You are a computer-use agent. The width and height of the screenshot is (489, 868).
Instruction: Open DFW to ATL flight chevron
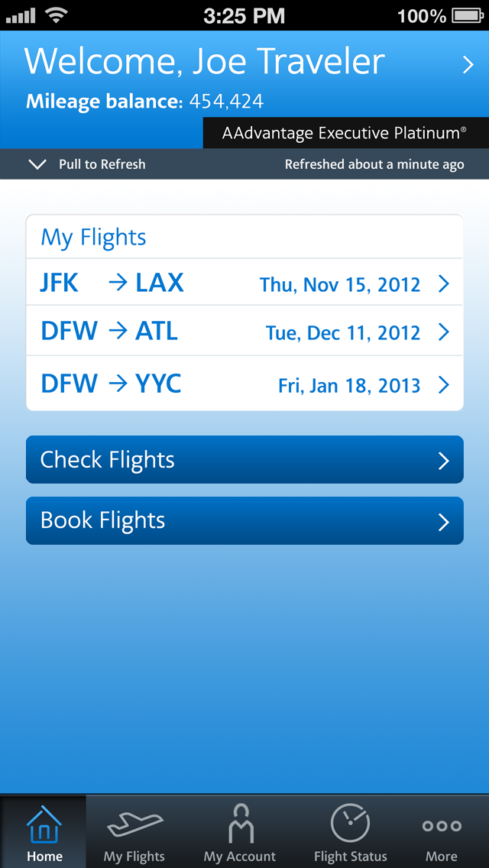coord(444,332)
